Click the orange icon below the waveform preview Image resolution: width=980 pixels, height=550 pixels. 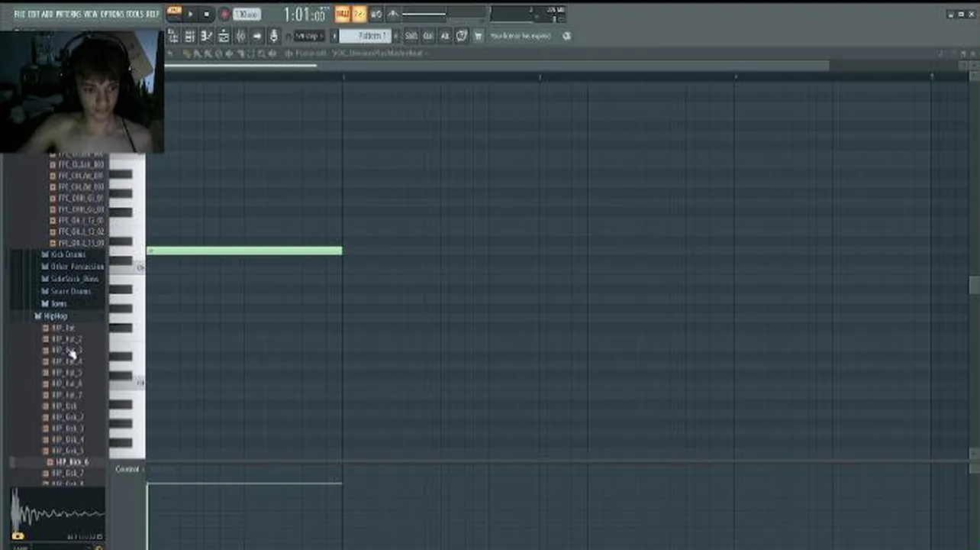pos(18,536)
